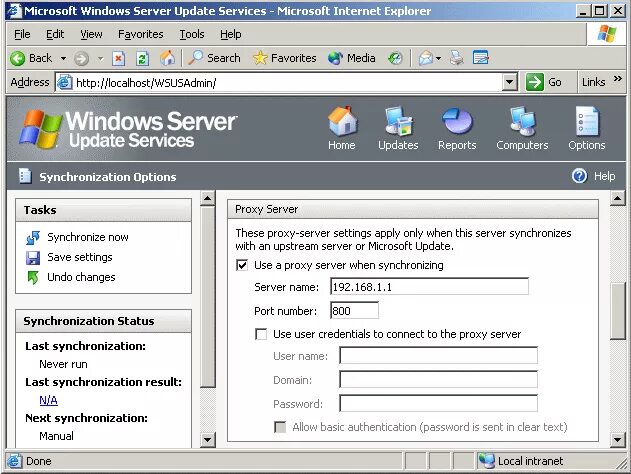The image size is (631, 474).
Task: Go to browser Home page icon
Action: coord(167,58)
